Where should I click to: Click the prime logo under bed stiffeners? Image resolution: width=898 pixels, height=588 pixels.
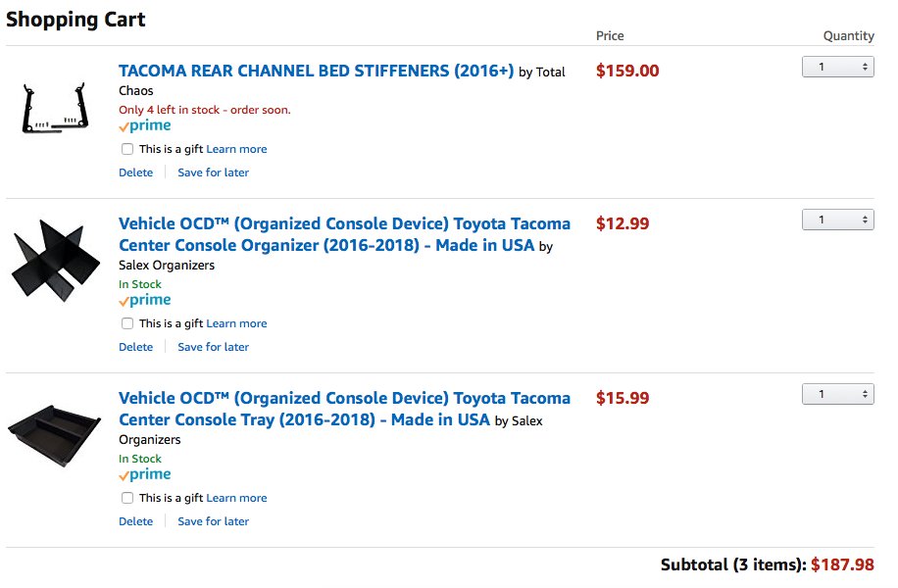(x=145, y=126)
